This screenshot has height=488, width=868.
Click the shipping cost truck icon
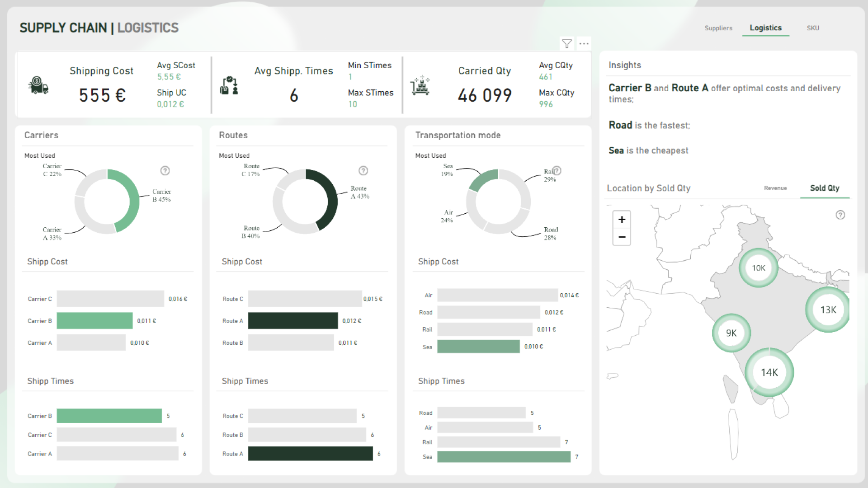coord(38,85)
